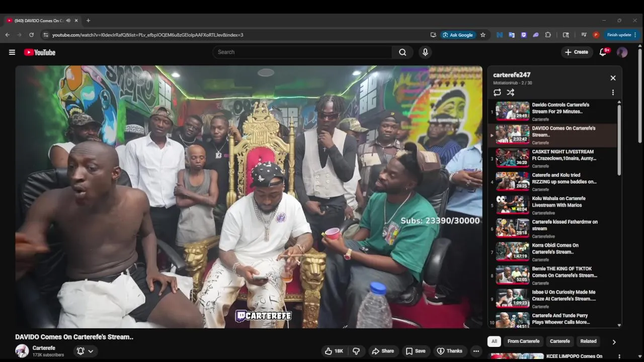The width and height of the screenshot is (644, 362).
Task: Save the video to a playlist
Action: pos(416,351)
